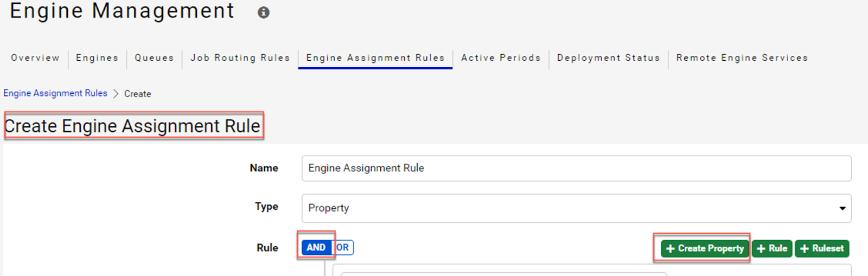Open the Active Periods tab
868x276 pixels.
click(x=501, y=57)
